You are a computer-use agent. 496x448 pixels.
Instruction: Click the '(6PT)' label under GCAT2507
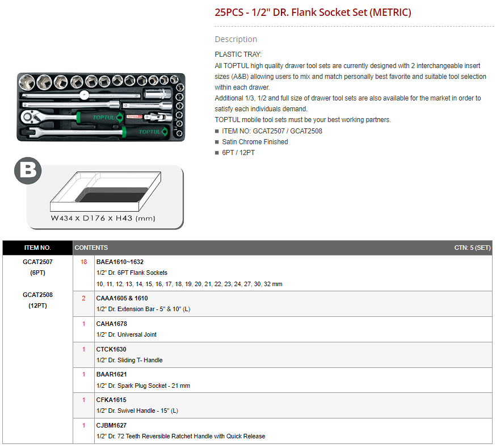tap(37, 273)
